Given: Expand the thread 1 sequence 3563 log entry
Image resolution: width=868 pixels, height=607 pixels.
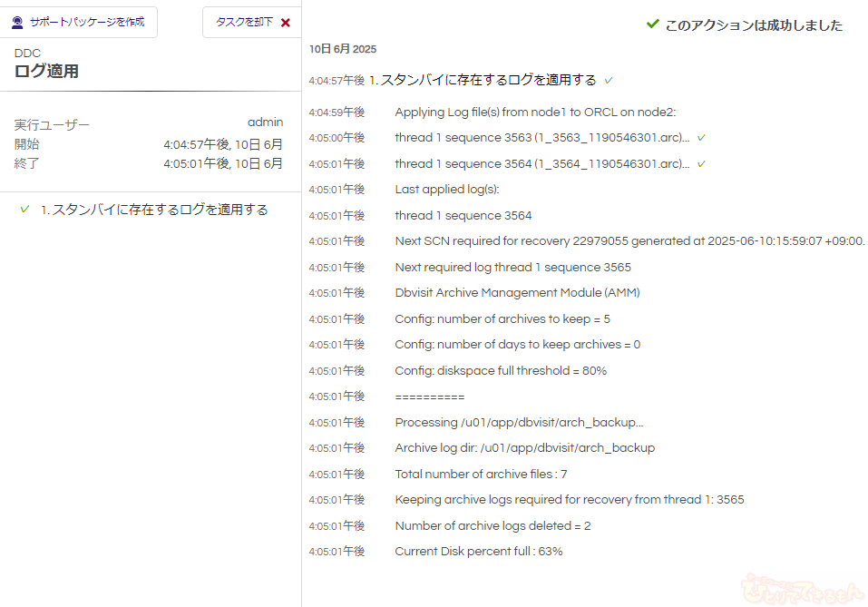Looking at the screenshot, I should 541,138.
